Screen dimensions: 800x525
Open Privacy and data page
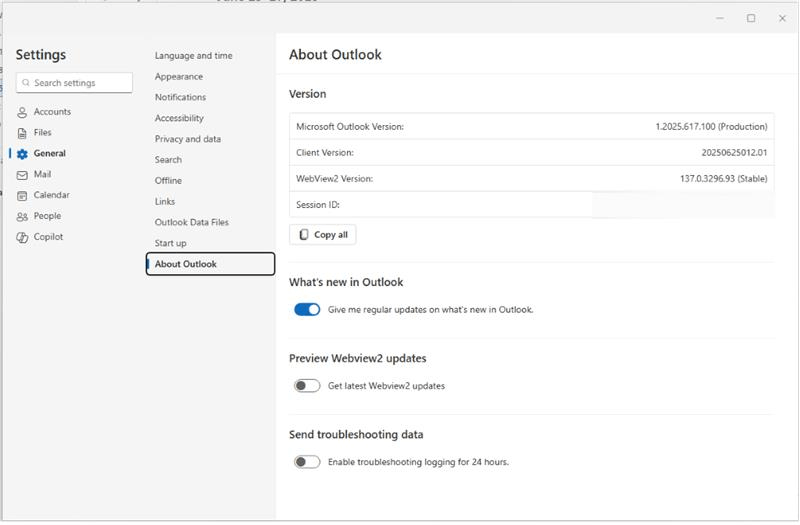pos(188,139)
